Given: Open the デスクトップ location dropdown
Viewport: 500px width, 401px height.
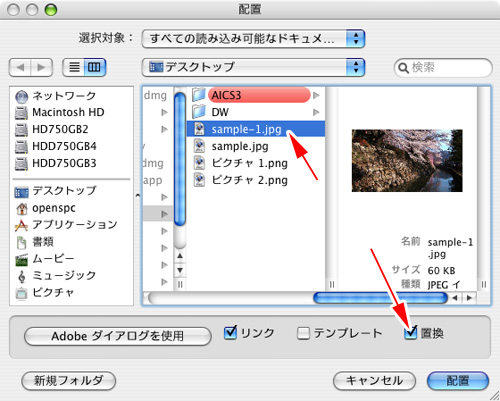Looking at the screenshot, I should 253,67.
